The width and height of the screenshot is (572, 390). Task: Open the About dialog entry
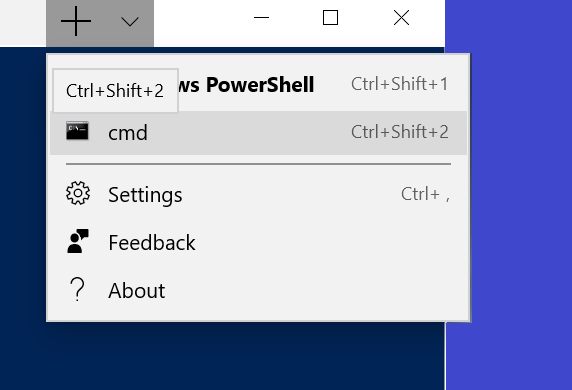258,290
